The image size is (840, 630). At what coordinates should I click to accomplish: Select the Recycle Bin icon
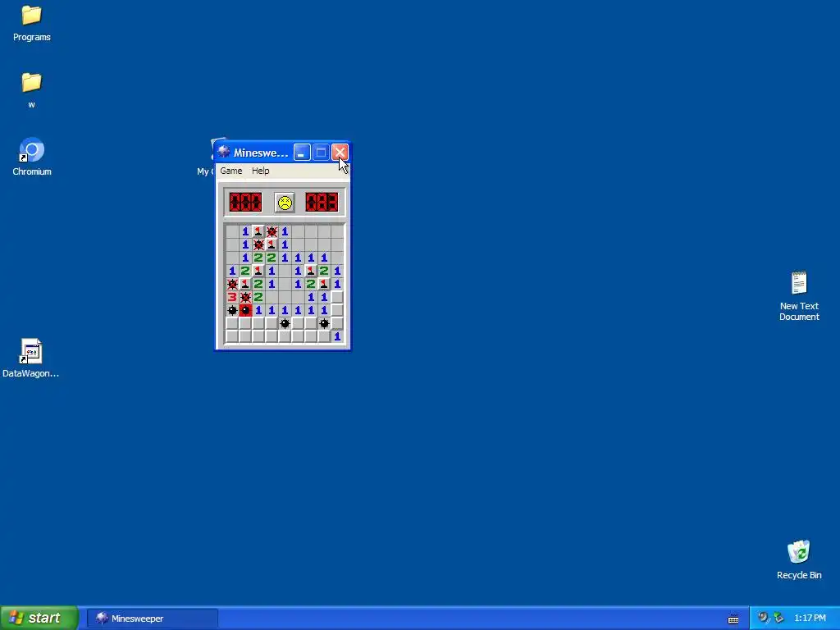799,559
